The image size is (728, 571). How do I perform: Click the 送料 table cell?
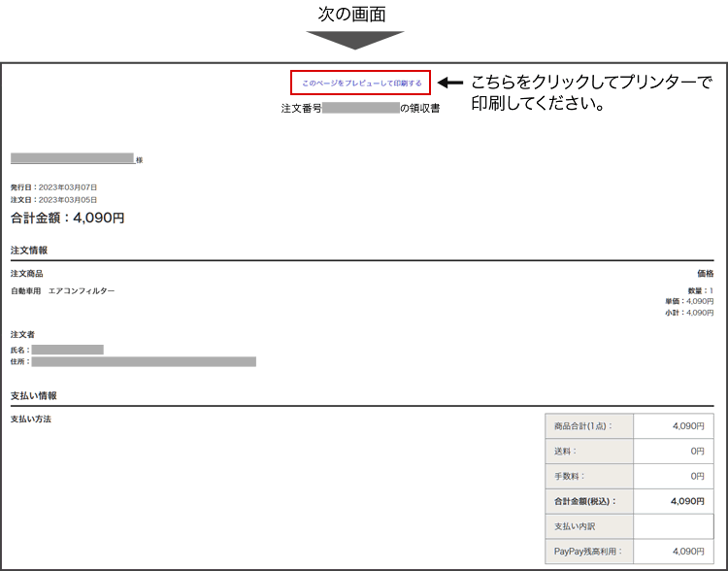589,452
